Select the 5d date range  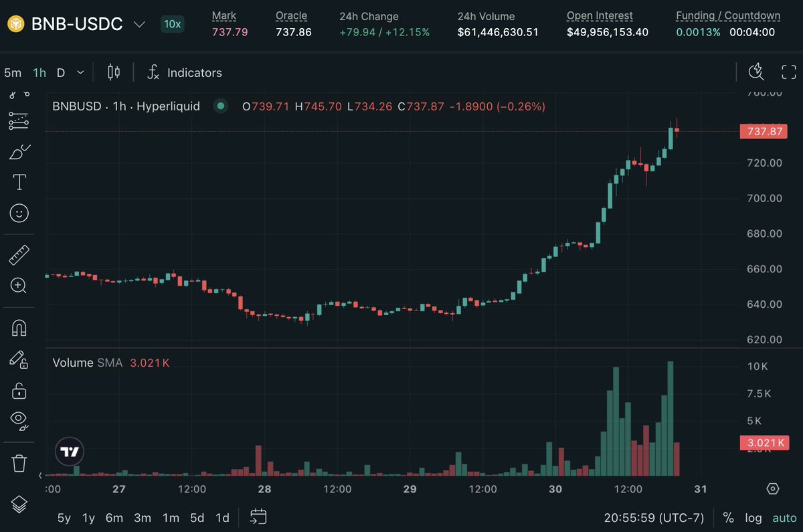click(197, 517)
